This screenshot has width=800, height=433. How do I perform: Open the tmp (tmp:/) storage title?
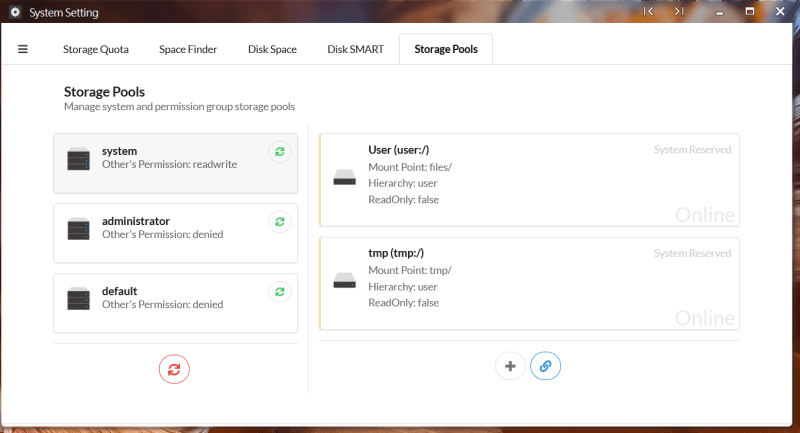[396, 253]
